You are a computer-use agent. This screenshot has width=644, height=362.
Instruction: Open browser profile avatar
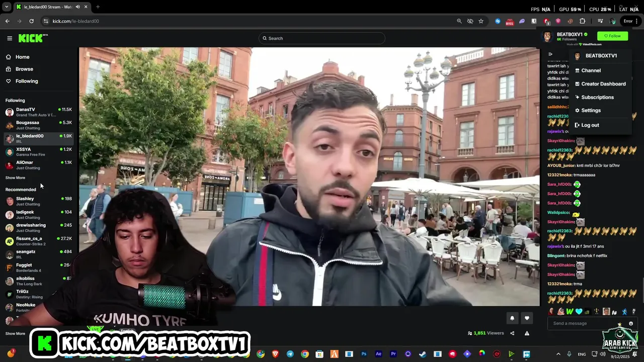[x=612, y=21]
